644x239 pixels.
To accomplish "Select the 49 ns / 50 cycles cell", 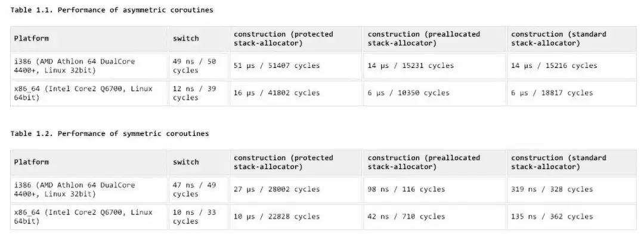I will coord(194,66).
